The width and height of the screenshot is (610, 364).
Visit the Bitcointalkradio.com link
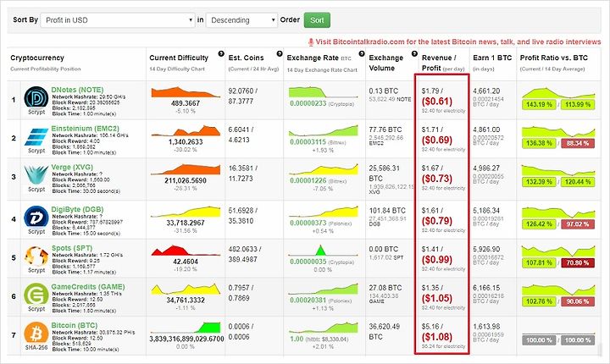coord(457,42)
